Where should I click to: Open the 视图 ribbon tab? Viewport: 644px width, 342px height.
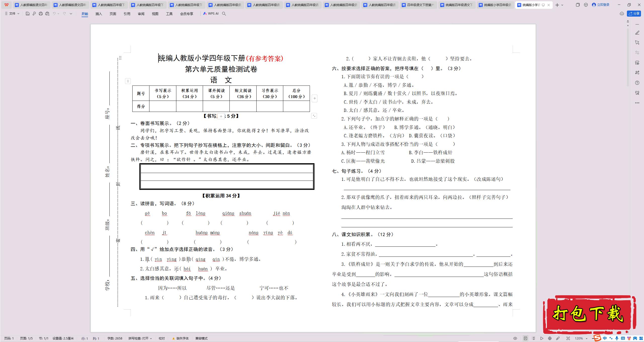(155, 14)
